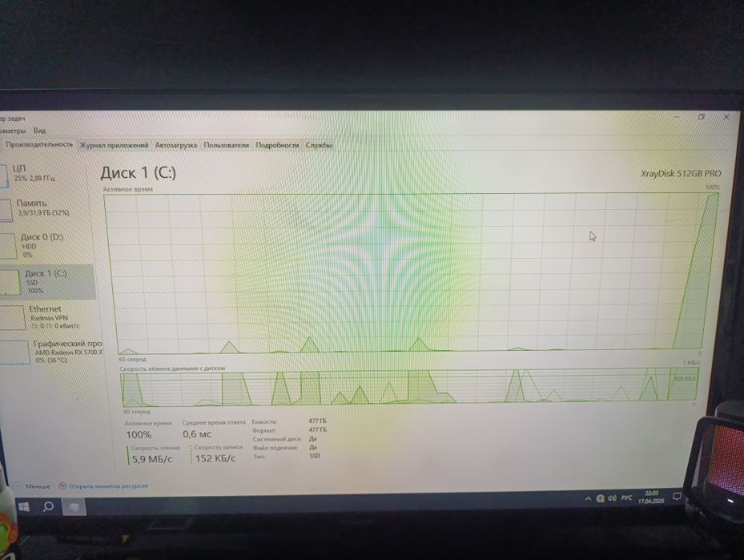Select Память in the performance sidebar
This screenshot has height=560, width=744.
tap(45, 207)
